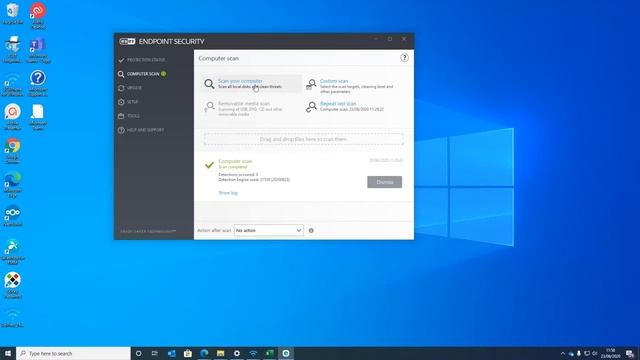Expand the Action after scan dropdown

pyautogui.click(x=269, y=231)
